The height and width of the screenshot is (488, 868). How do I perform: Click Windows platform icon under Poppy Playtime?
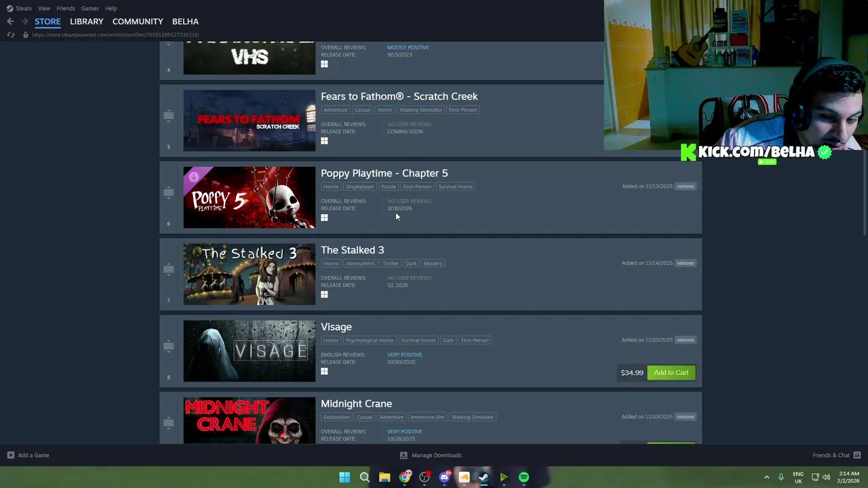click(324, 218)
